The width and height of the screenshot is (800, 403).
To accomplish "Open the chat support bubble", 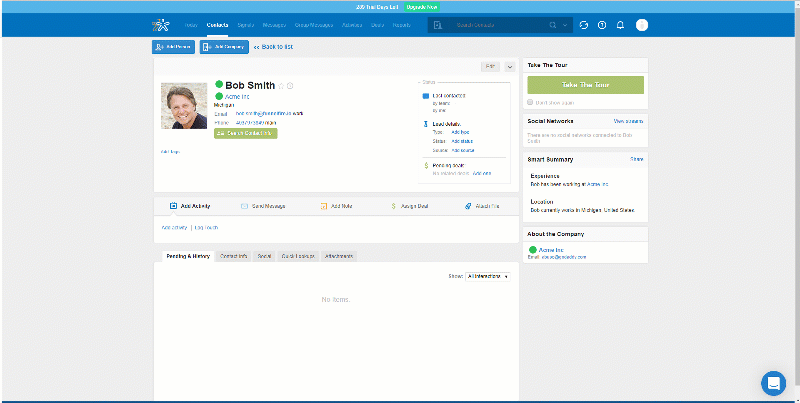I will pos(773,383).
